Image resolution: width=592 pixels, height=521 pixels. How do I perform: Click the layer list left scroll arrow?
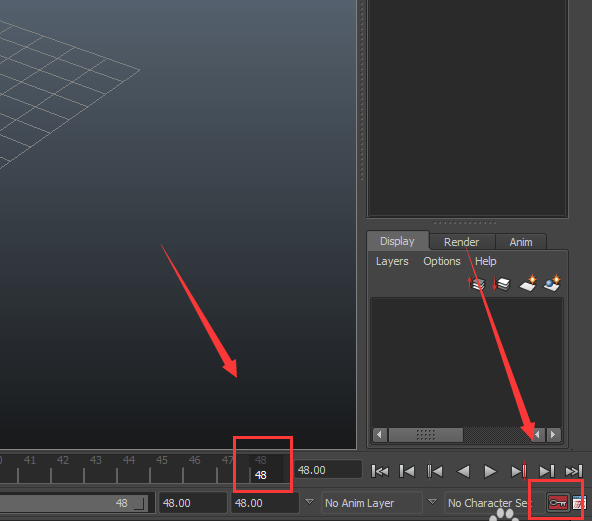click(x=379, y=435)
